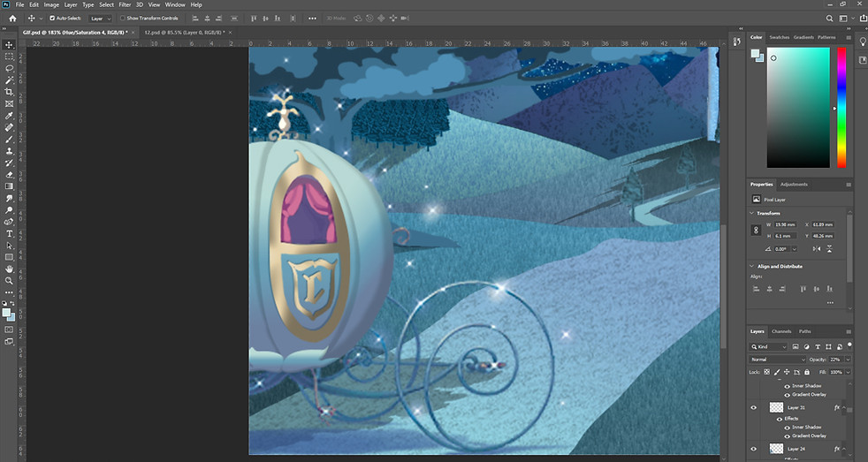Hide Layer 24 using its eye icon
The width and height of the screenshot is (868, 462).
[753, 449]
